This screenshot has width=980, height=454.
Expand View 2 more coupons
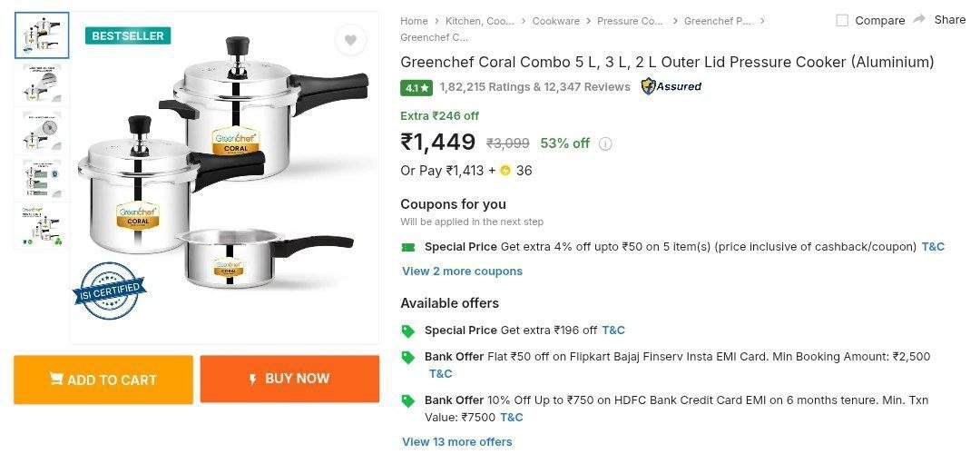(462, 271)
